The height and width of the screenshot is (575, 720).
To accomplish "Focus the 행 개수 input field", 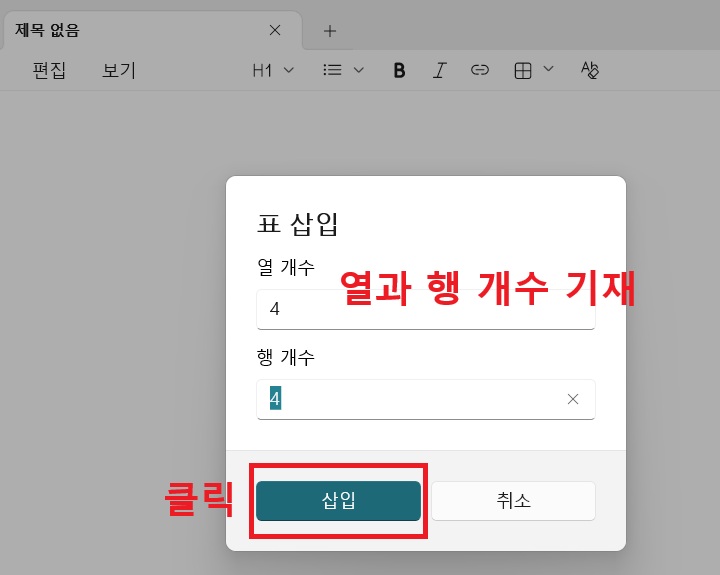I will point(426,399).
